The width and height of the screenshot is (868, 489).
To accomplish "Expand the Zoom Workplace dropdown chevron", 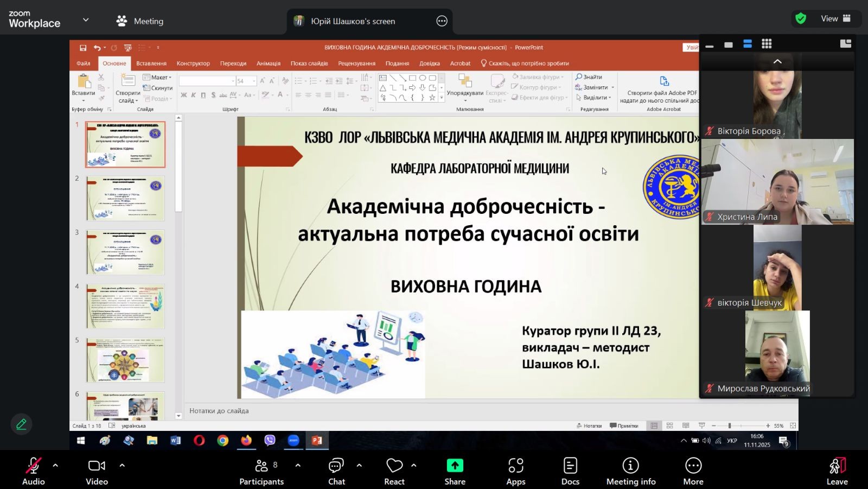I will (x=86, y=20).
